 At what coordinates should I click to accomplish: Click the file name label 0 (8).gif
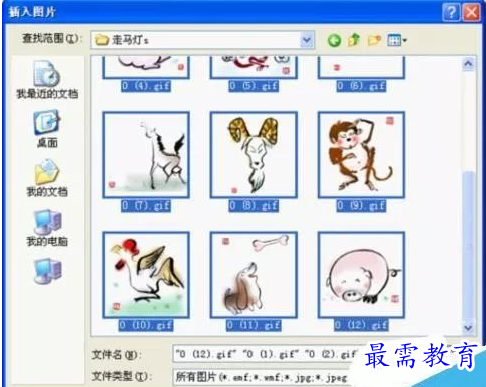point(254,206)
